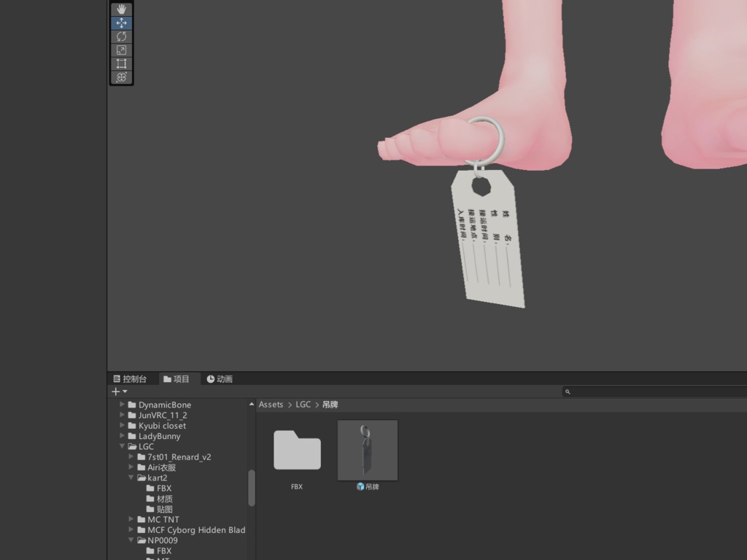Expand the MC TNT folder
This screenshot has width=747, height=560.
click(131, 519)
